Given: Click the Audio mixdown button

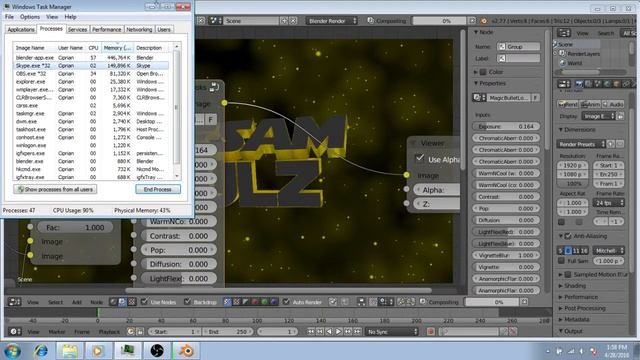Looking at the screenshot, I should (x=613, y=104).
